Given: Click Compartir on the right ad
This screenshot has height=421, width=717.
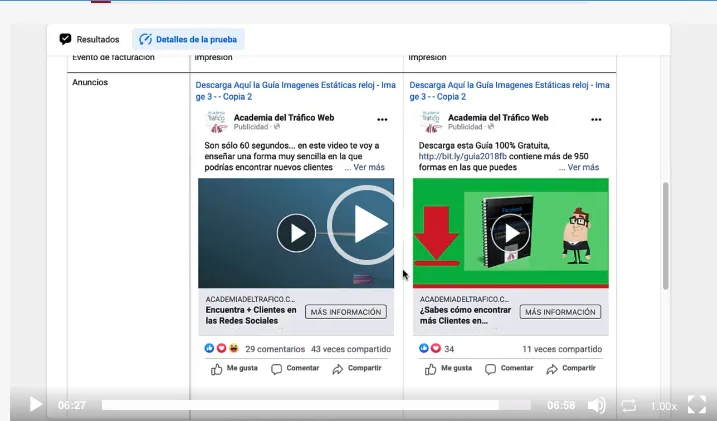Looking at the screenshot, I should tap(571, 368).
